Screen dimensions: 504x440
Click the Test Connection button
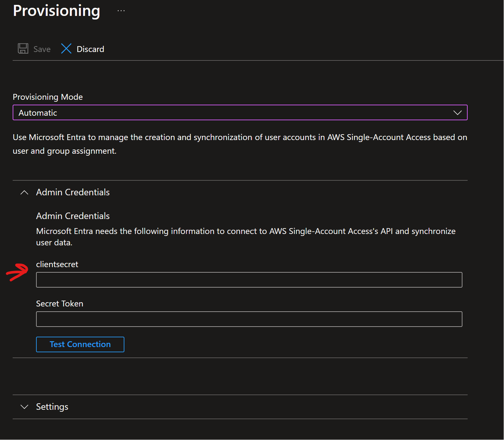(x=80, y=344)
